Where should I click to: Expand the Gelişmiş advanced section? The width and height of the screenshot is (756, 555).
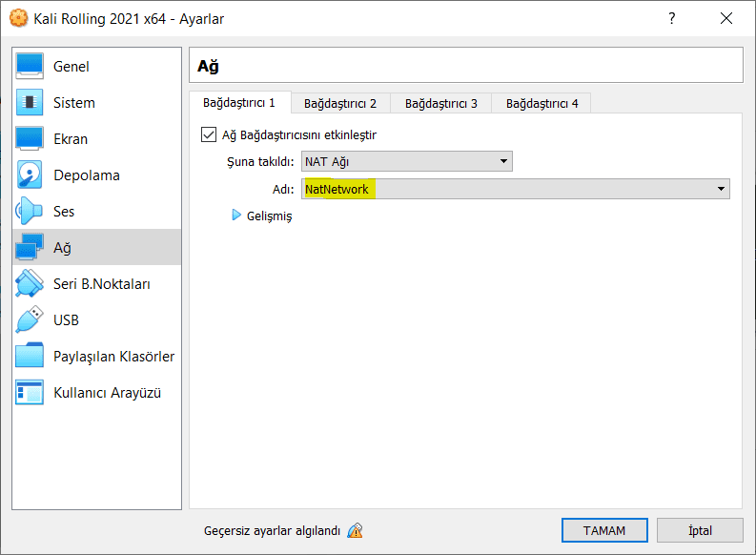(238, 216)
